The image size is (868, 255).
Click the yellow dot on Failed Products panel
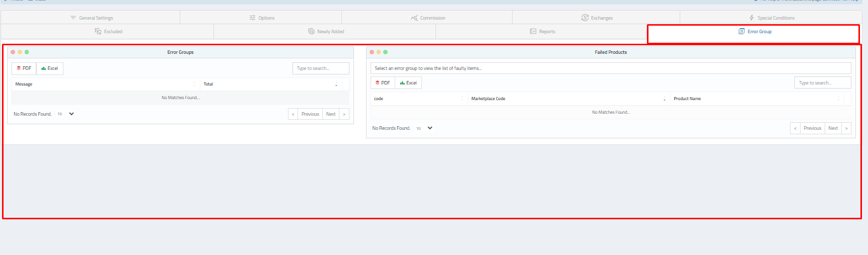click(x=379, y=52)
